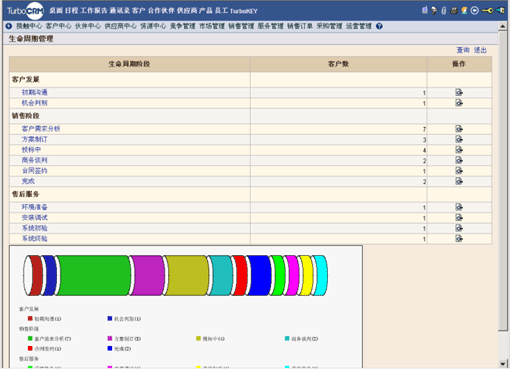Viewport: 510px width, 369px height.
Task: Open the 环境准备 stage link
Action: [35, 207]
